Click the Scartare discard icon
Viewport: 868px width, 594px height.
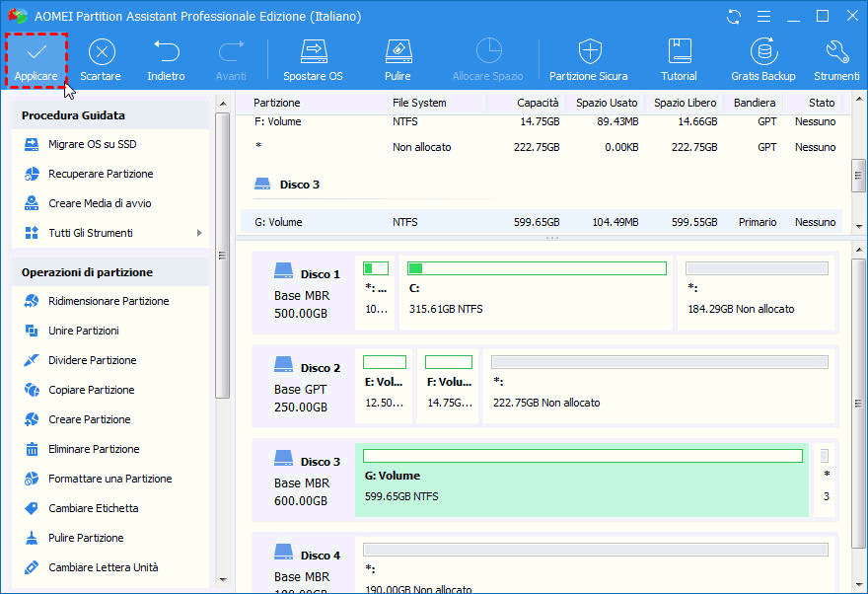pyautogui.click(x=101, y=52)
